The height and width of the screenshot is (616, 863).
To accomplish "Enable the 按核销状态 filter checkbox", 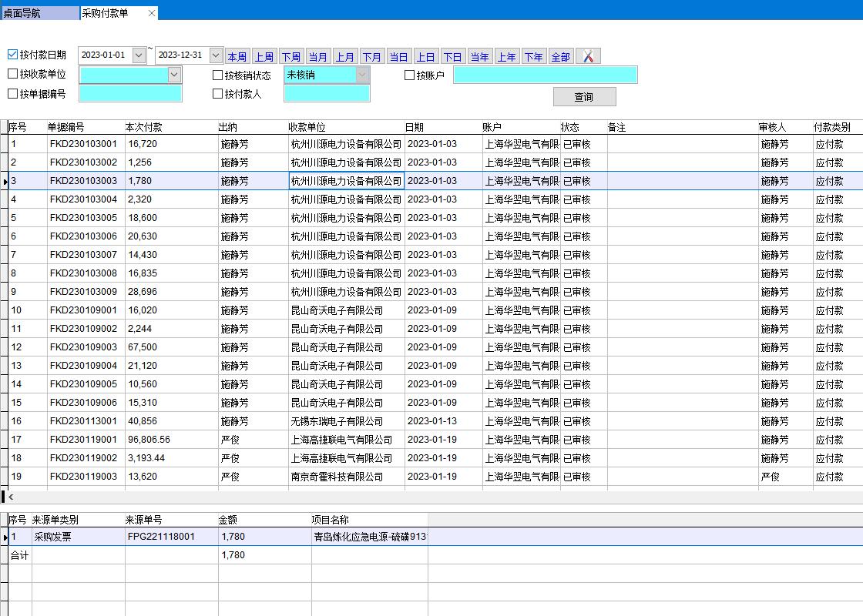I will (217, 75).
